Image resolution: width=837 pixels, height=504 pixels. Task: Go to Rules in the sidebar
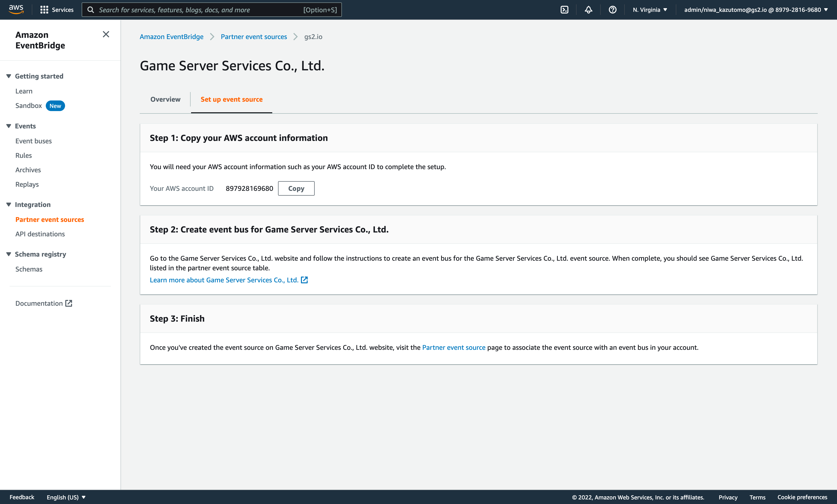click(x=23, y=156)
